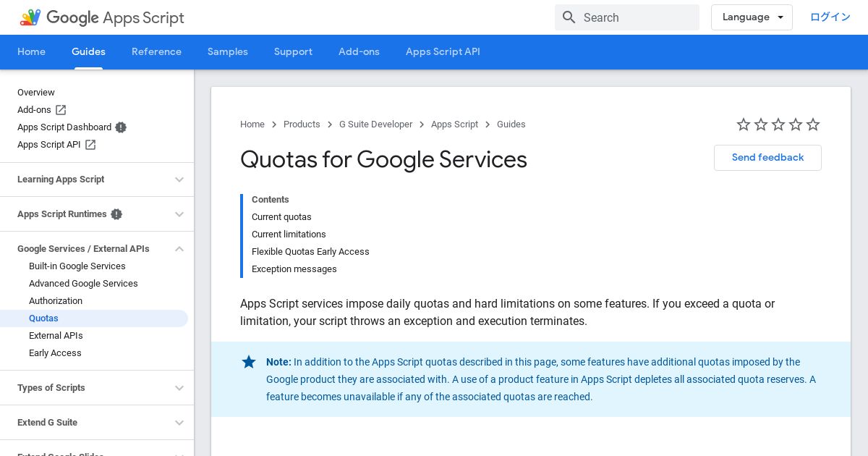Switch to the Reference tab
Image resolution: width=868 pixels, height=456 pixels.
point(156,52)
